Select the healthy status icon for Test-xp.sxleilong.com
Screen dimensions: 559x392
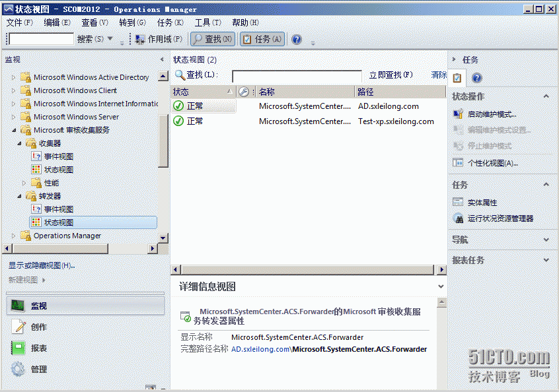click(178, 121)
